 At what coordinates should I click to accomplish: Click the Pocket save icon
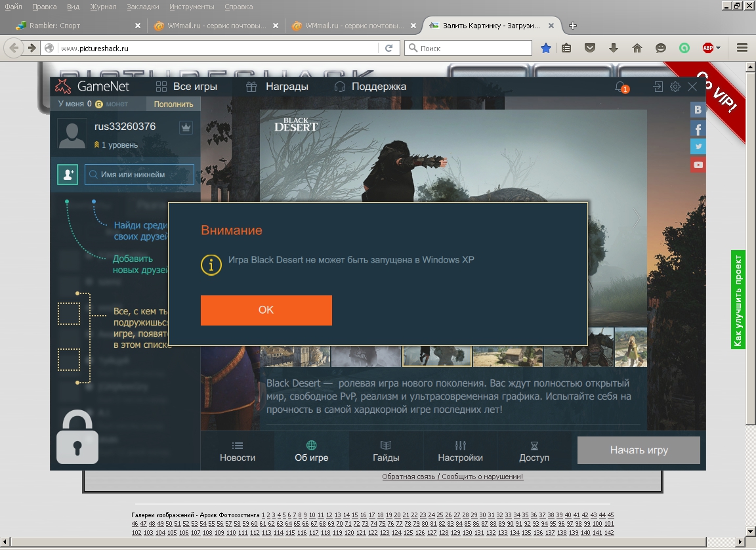590,48
